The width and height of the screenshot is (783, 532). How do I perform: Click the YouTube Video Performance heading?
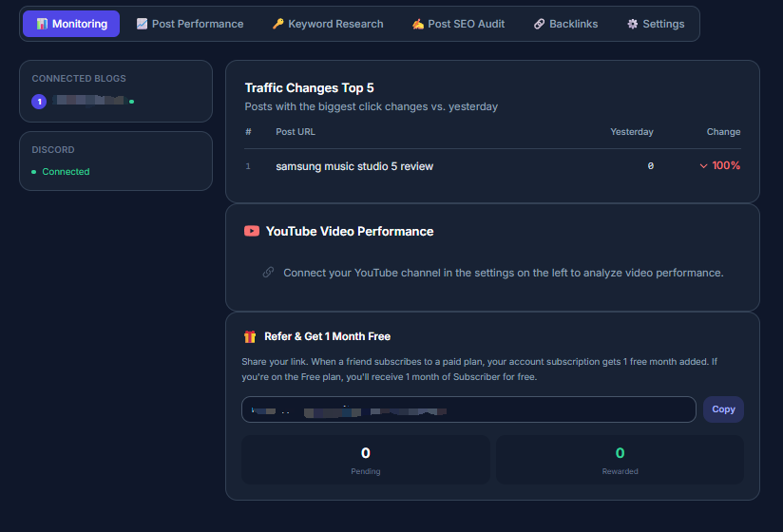(x=350, y=231)
